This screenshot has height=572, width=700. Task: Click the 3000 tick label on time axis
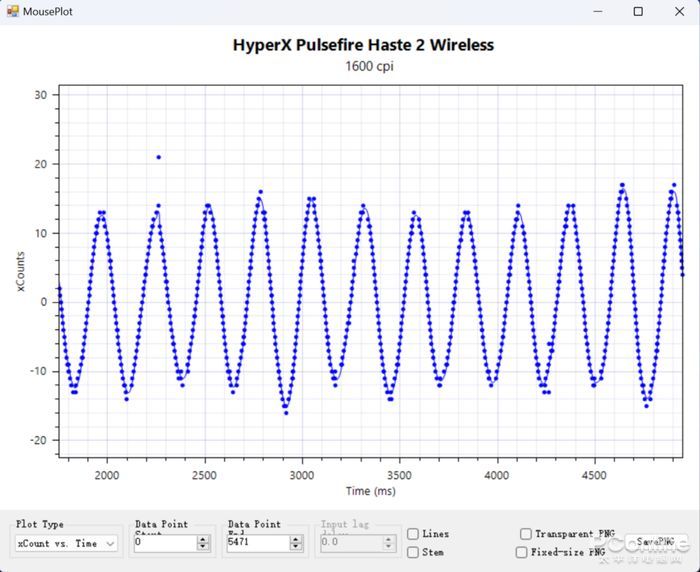pyautogui.click(x=302, y=476)
